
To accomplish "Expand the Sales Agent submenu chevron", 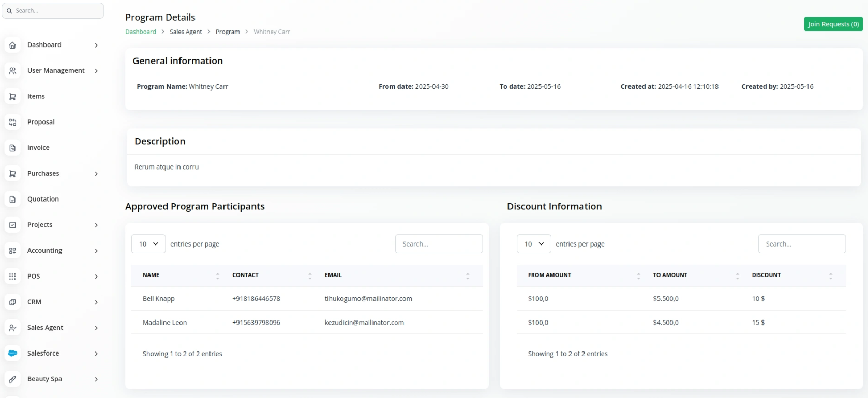I will [x=96, y=328].
